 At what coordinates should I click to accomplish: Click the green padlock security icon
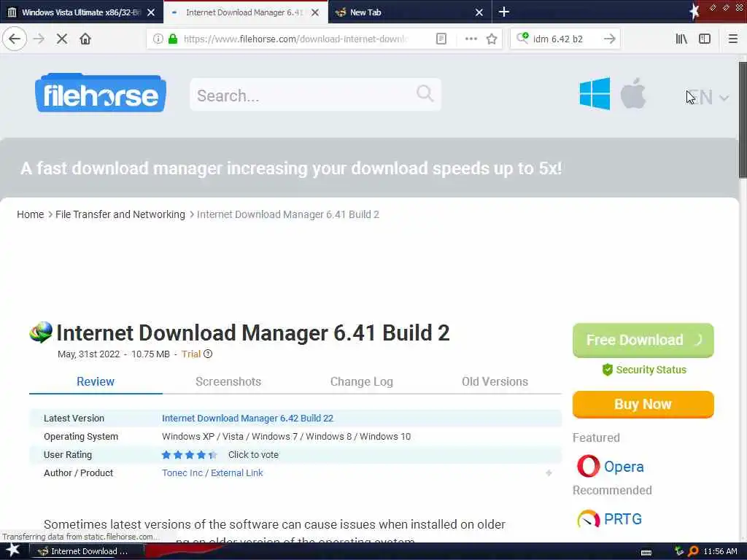click(x=173, y=39)
